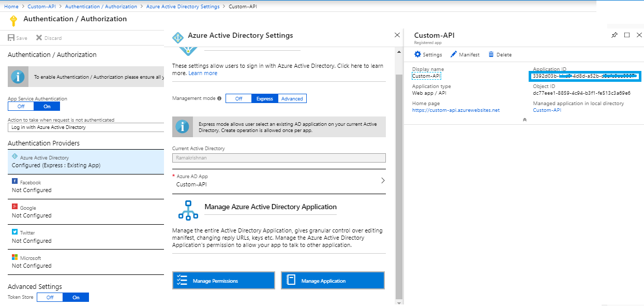Click the checklist icon on Manage Permissions
This screenshot has height=306, width=644.
click(182, 280)
